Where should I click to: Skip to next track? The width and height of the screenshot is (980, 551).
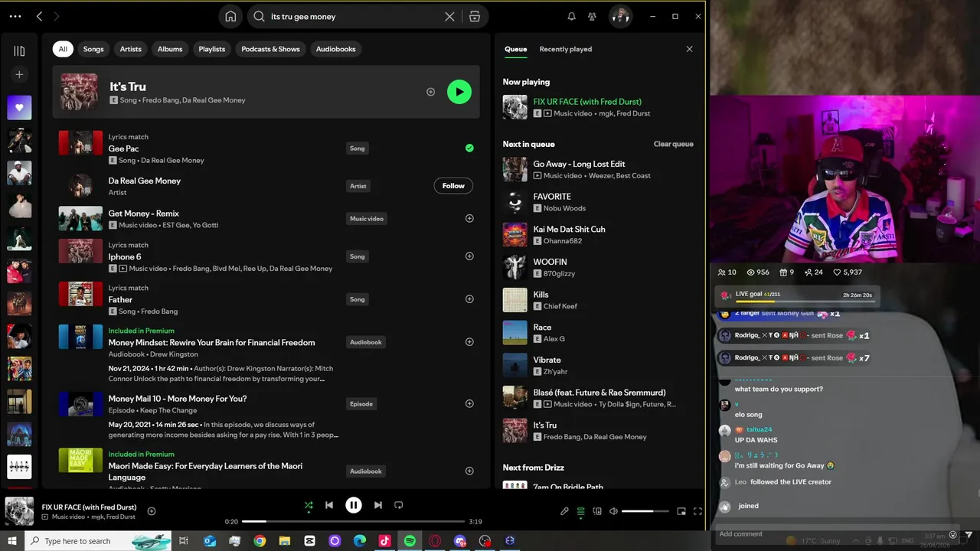tap(378, 505)
